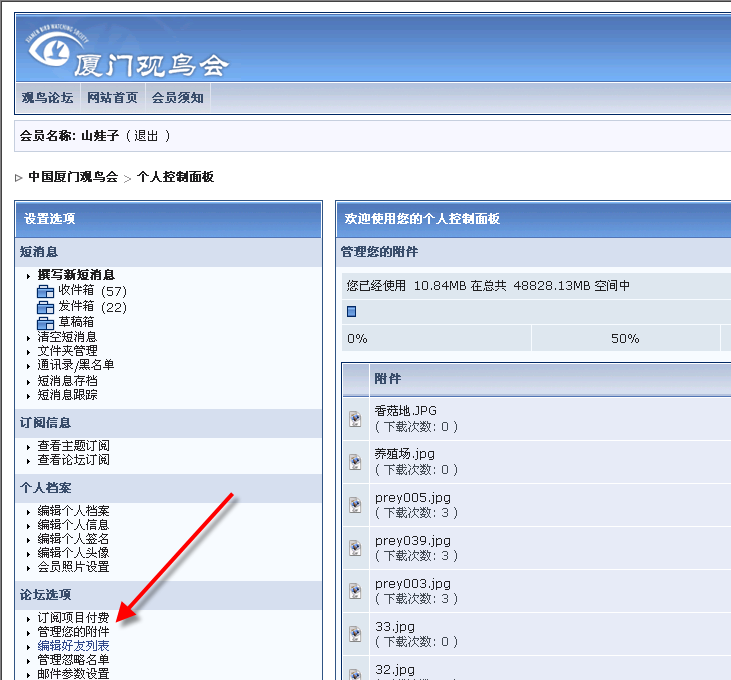Open attachment 养殖场.jpg
The height and width of the screenshot is (680, 731).
coord(405,453)
